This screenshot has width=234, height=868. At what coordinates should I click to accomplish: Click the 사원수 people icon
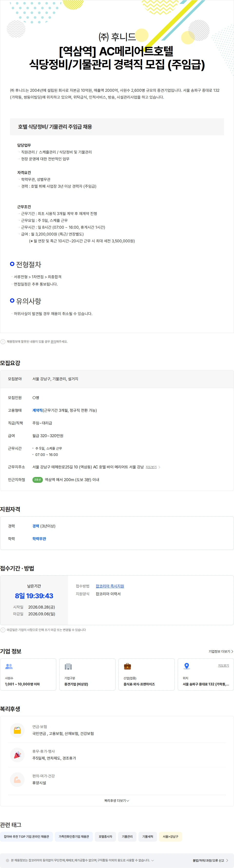tap(9, 666)
